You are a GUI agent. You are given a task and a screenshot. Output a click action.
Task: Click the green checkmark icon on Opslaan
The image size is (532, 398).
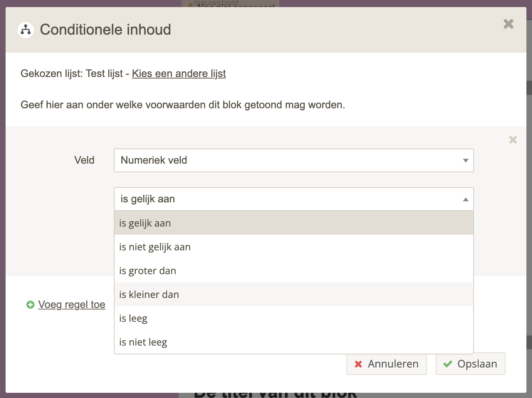[448, 364]
